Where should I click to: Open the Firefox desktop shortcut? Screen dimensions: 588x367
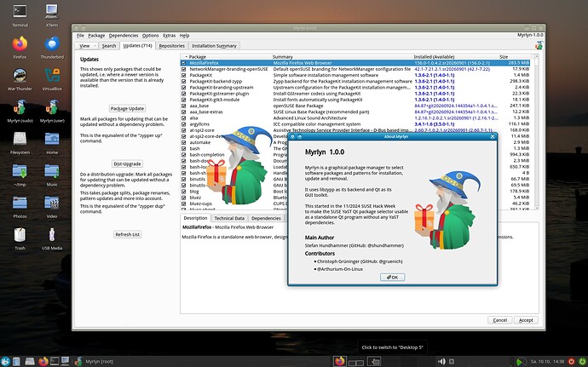point(20,44)
